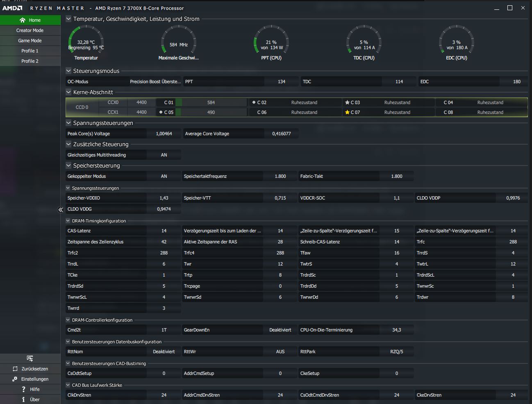This screenshot has height=404, width=532.
Task: Collapse the Temperatur, Geschwindigkeit, Leistung section
Action: [x=68, y=19]
